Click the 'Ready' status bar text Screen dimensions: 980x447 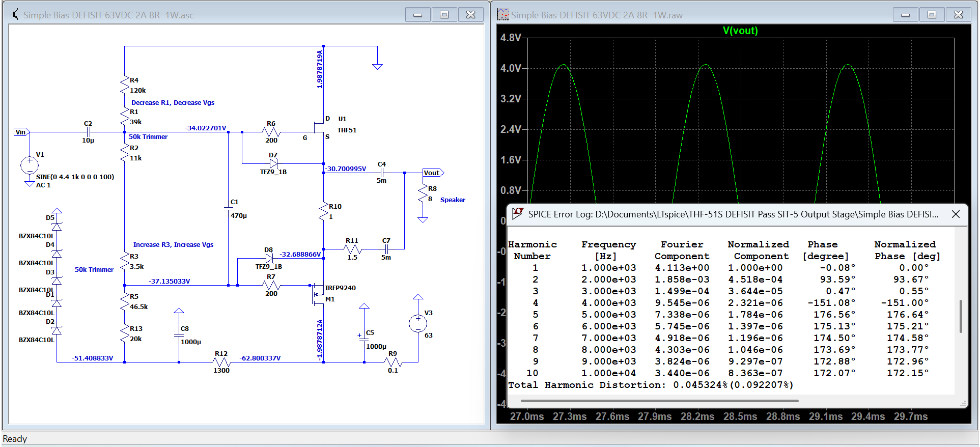point(15,439)
